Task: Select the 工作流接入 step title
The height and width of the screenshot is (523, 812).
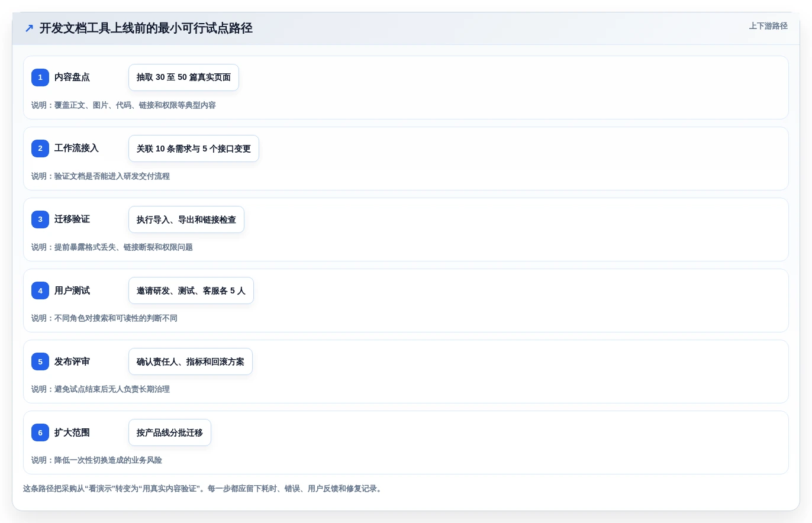Action: coord(76,148)
